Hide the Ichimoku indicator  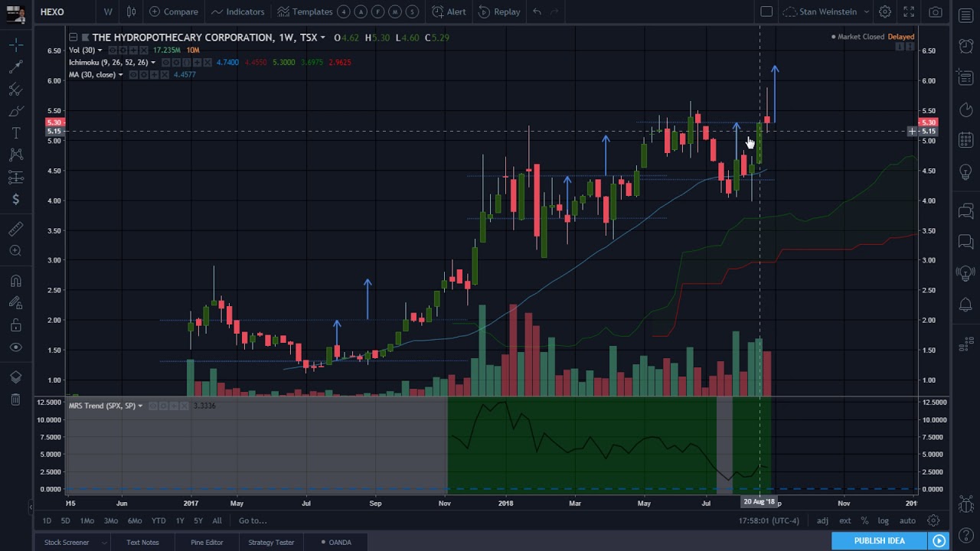(x=166, y=63)
